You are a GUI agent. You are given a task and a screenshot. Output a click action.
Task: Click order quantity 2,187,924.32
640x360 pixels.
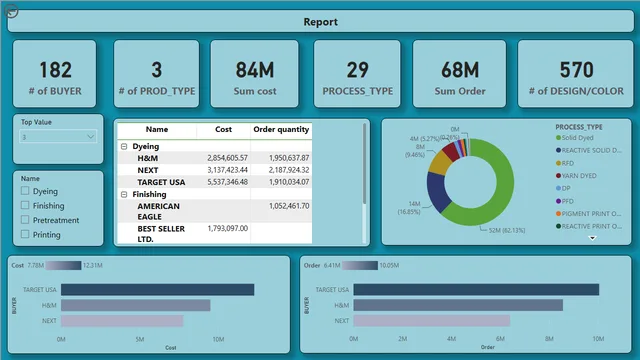click(289, 170)
